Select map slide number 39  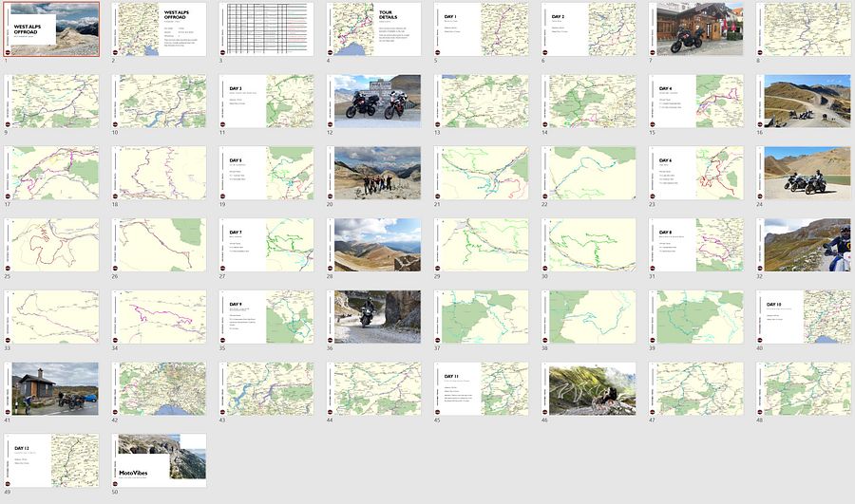coord(696,317)
